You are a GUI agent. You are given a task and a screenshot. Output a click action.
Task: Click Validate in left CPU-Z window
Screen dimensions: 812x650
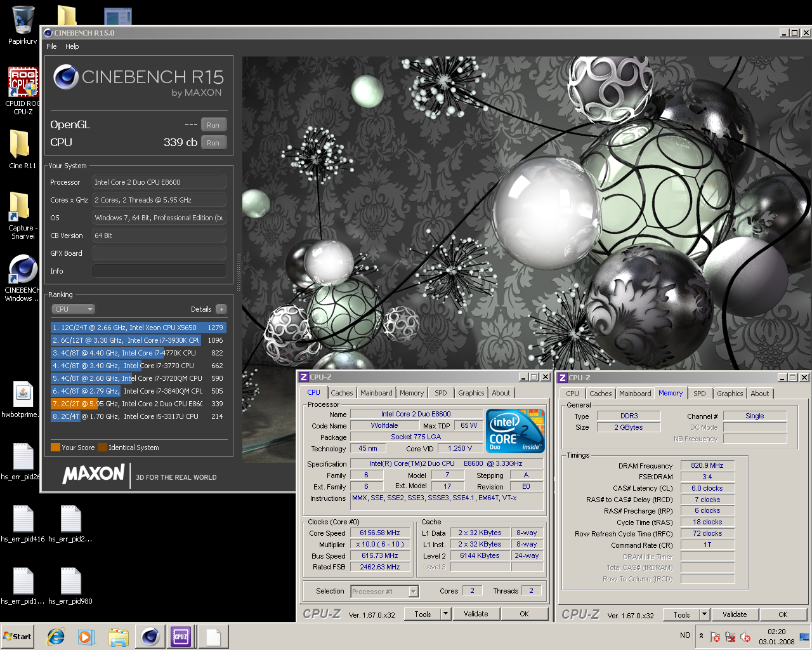click(x=476, y=614)
